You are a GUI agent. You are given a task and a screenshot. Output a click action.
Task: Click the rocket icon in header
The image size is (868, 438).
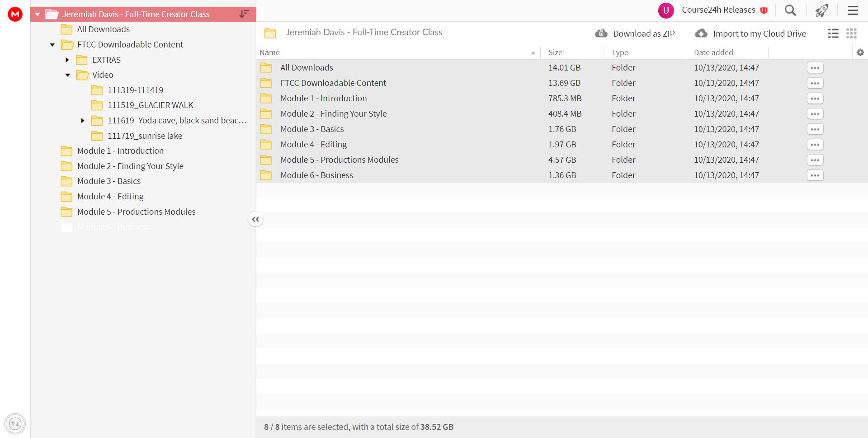point(821,10)
